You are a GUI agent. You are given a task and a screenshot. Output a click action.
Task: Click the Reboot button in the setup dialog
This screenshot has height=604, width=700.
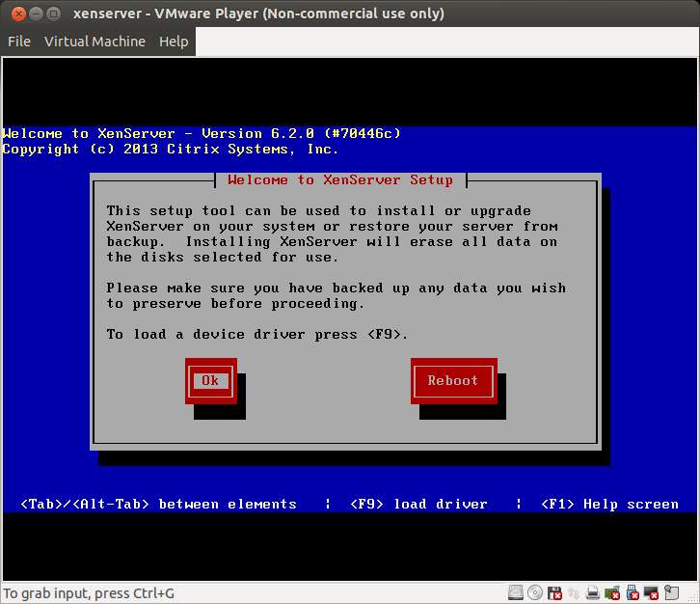[453, 380]
